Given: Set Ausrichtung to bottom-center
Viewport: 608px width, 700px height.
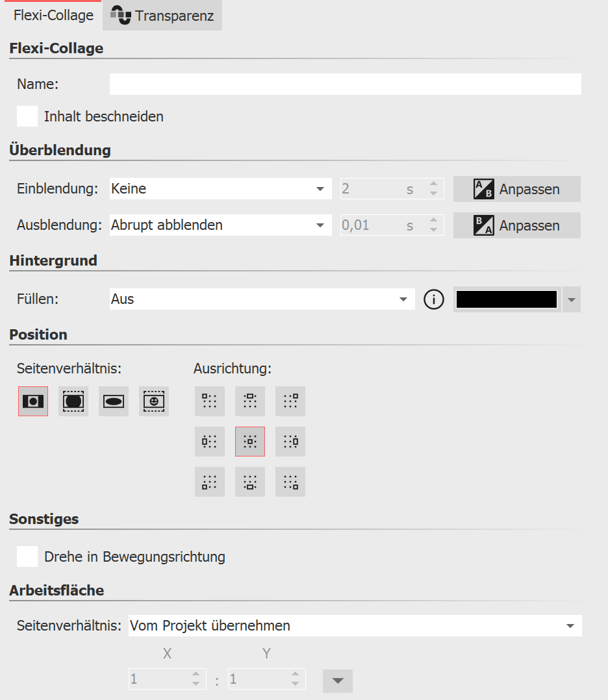Looking at the screenshot, I should tap(250, 482).
